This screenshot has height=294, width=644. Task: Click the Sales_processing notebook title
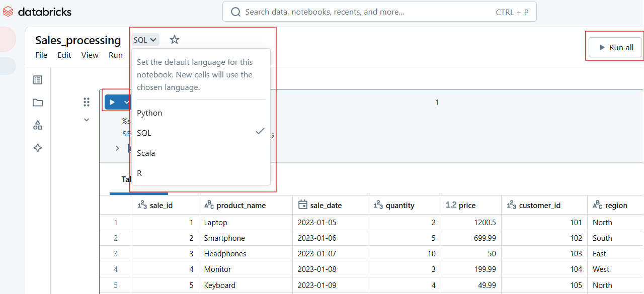[x=78, y=40]
